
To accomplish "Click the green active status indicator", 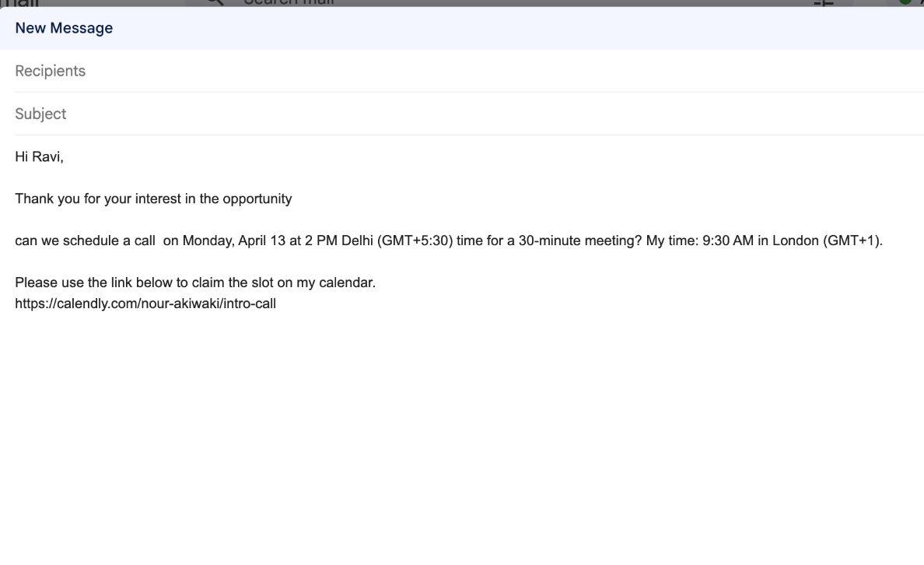I will pos(905,2).
